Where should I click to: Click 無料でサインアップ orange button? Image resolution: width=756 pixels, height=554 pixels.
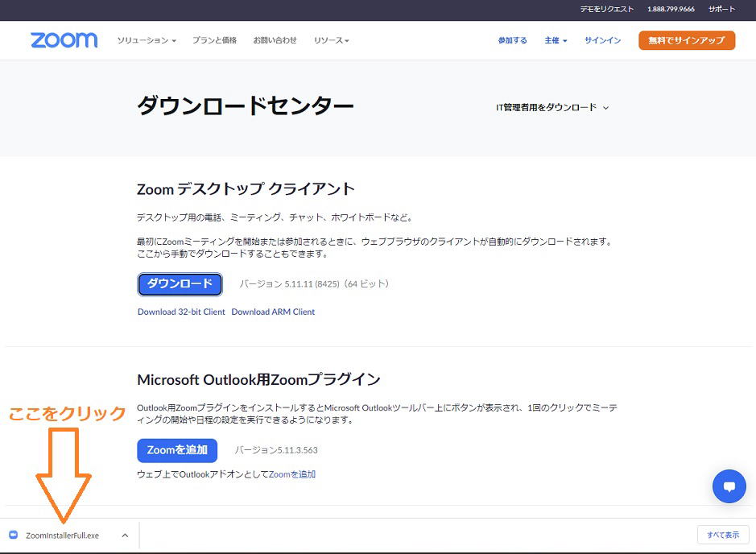point(687,40)
